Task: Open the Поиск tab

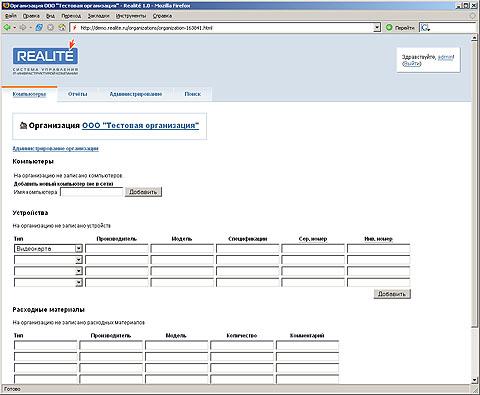Action: [x=193, y=94]
